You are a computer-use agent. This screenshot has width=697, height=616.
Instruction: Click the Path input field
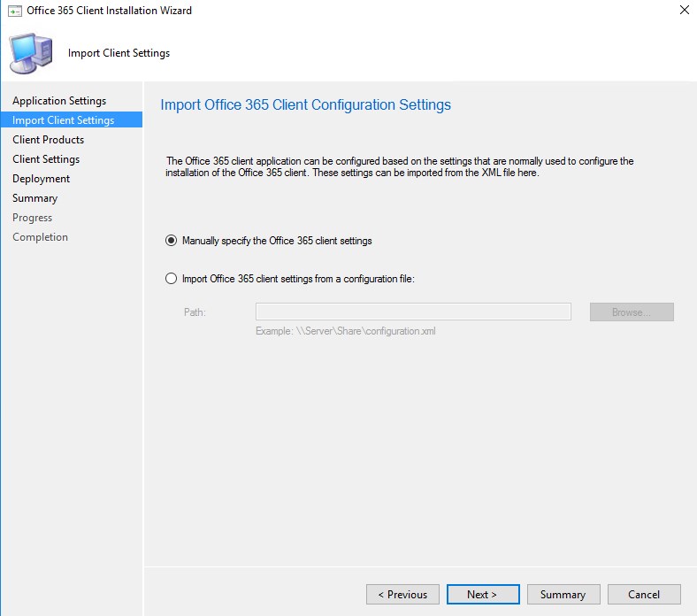pyautogui.click(x=413, y=312)
